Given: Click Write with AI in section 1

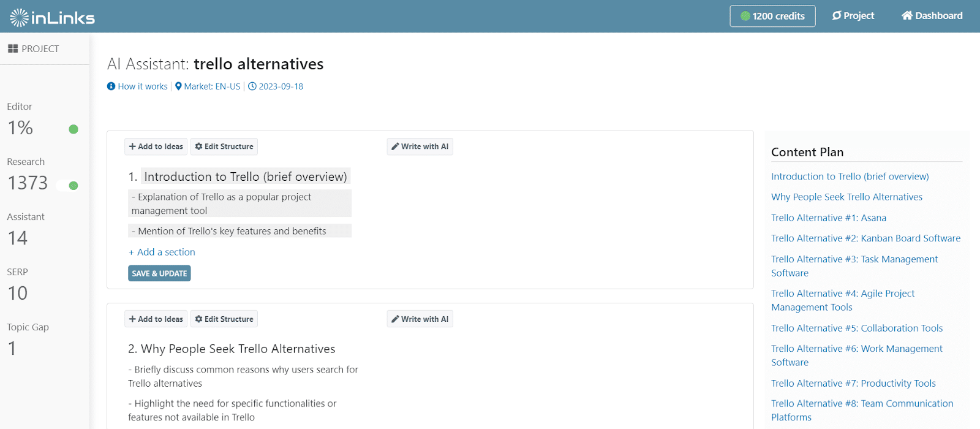Looking at the screenshot, I should [x=420, y=146].
